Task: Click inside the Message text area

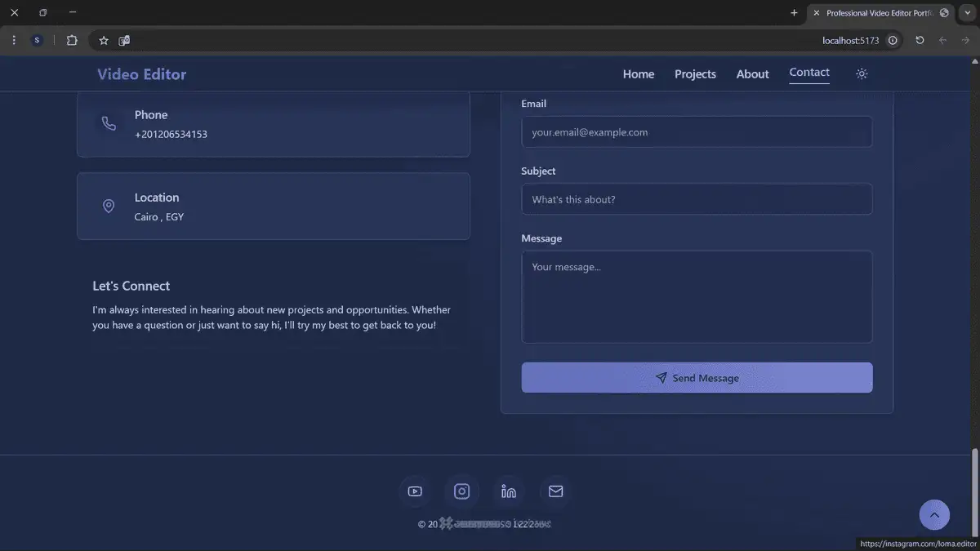Action: (697, 297)
